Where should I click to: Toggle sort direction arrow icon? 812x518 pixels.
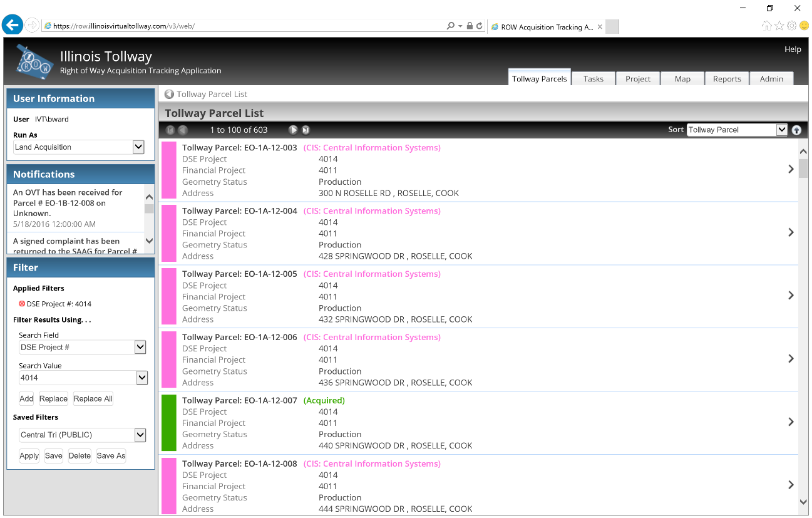click(x=796, y=130)
